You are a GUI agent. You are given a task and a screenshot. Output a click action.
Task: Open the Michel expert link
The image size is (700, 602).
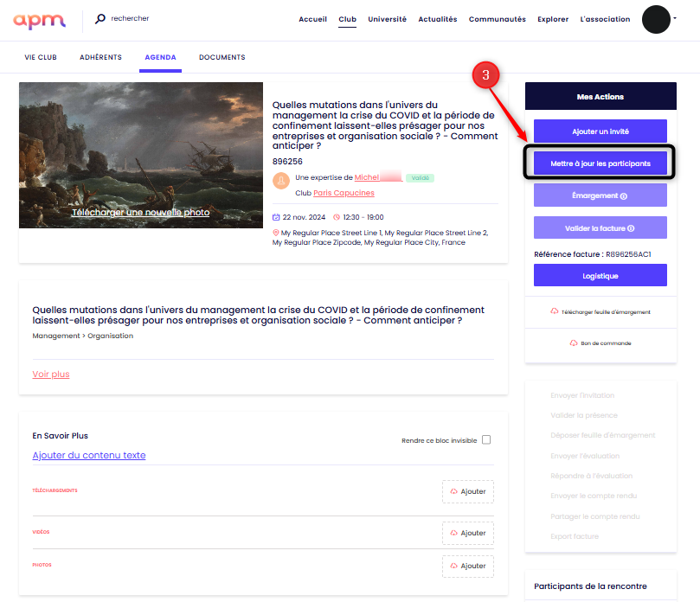[378, 177]
